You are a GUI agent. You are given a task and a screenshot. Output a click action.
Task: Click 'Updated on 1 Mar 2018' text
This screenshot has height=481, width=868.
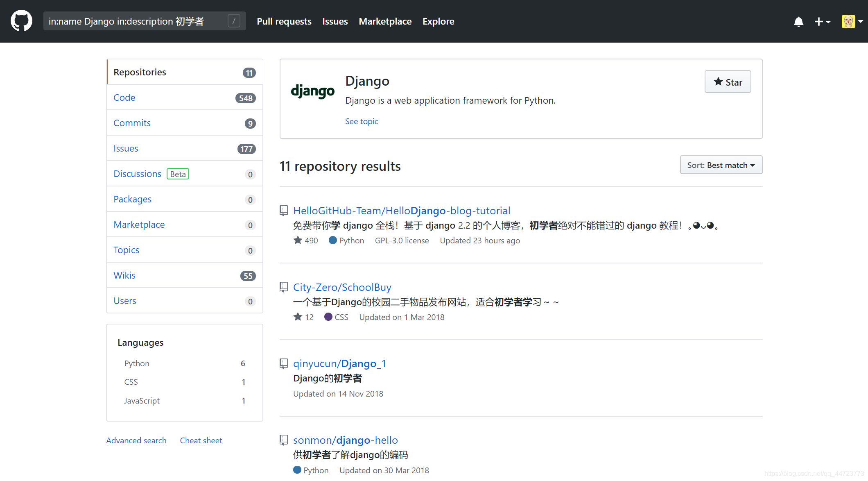(402, 317)
